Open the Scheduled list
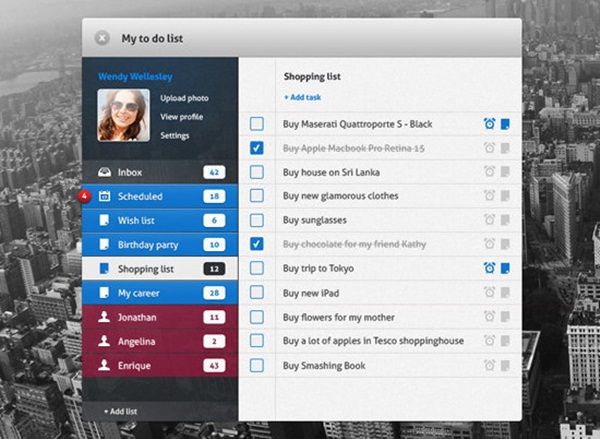The height and width of the screenshot is (439, 600). pyautogui.click(x=160, y=196)
